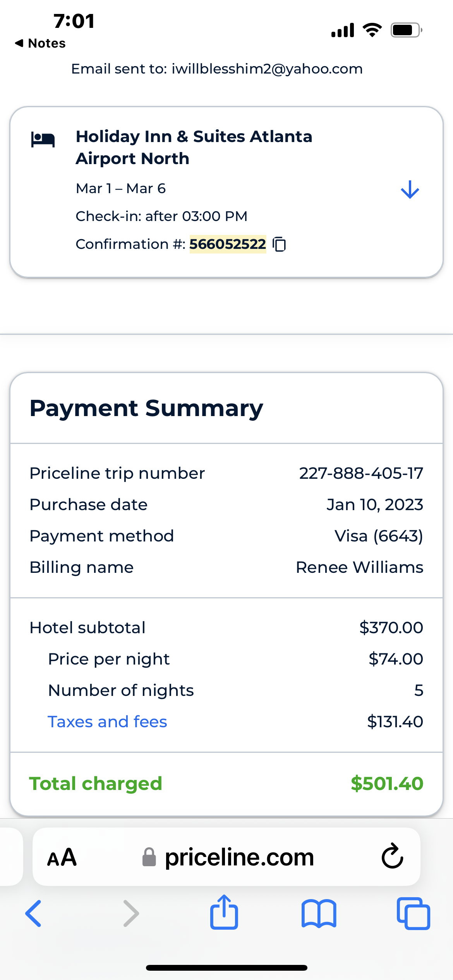This screenshot has width=453, height=980.
Task: Open Safari bookmarks
Action: coord(319,913)
